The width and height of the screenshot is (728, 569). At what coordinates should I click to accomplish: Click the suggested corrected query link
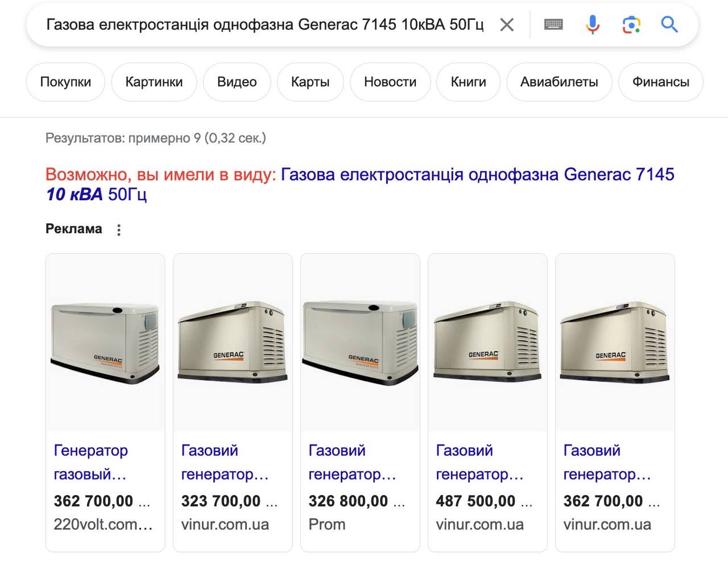(x=477, y=175)
